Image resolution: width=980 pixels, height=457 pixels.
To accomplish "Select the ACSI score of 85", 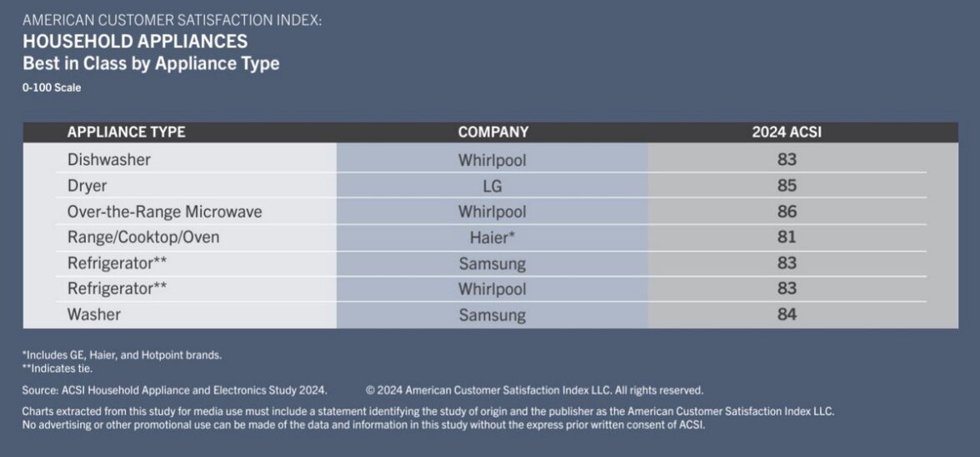I will (x=787, y=185).
